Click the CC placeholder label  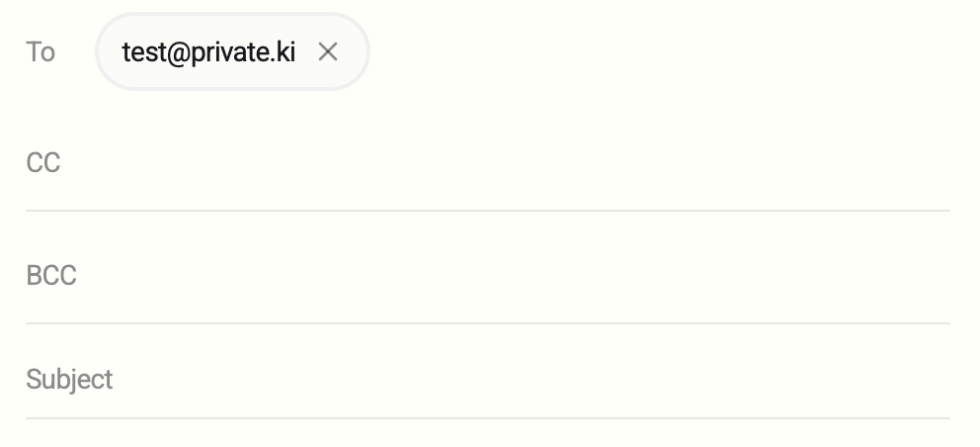coord(43,163)
